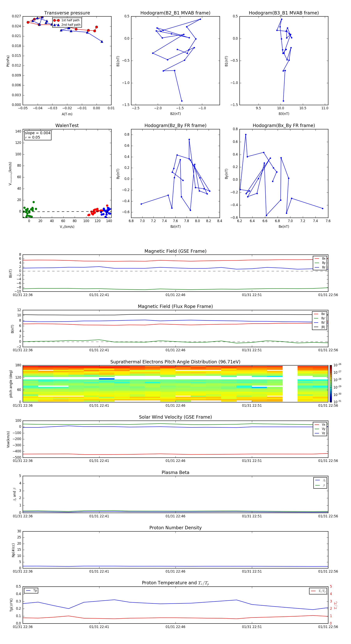This screenshot has height=644, width=351.
Task: Click the 'Hodogram(Bz_By FR frame)' title
Action: 175,125
